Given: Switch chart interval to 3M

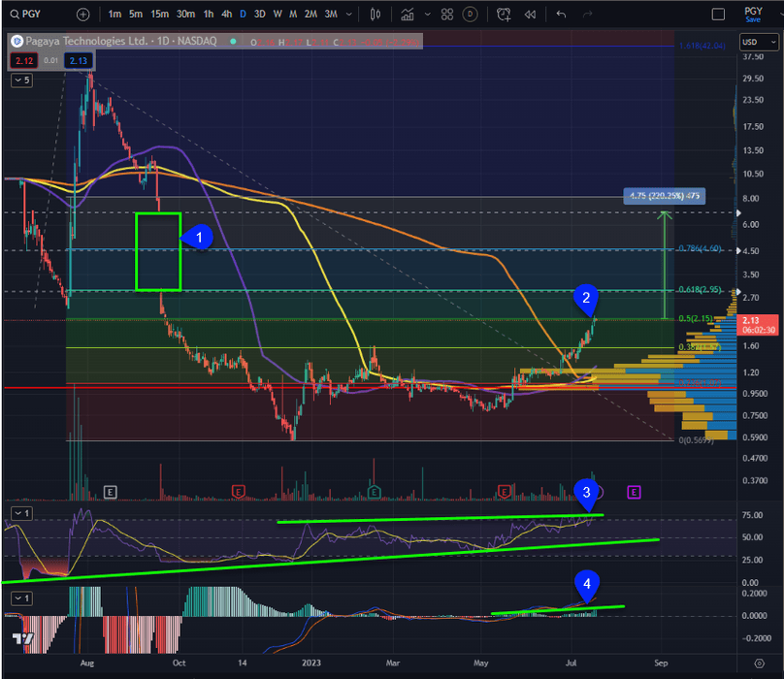Looking at the screenshot, I should (x=331, y=15).
